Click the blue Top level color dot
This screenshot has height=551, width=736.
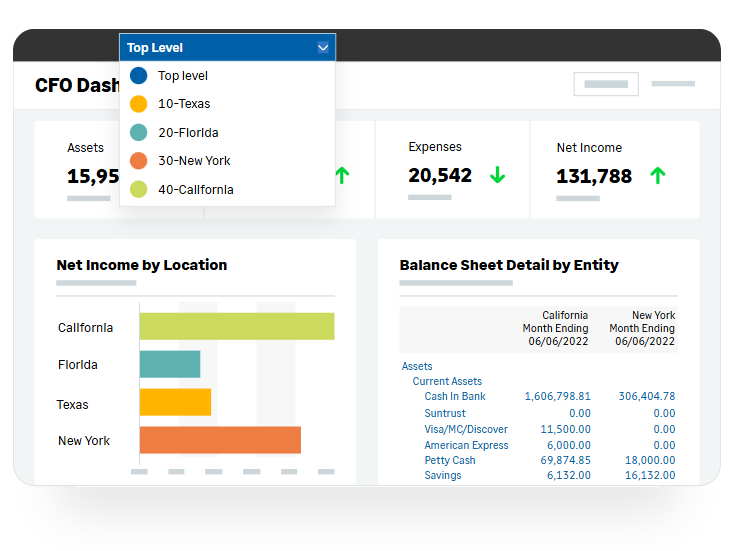click(x=138, y=76)
